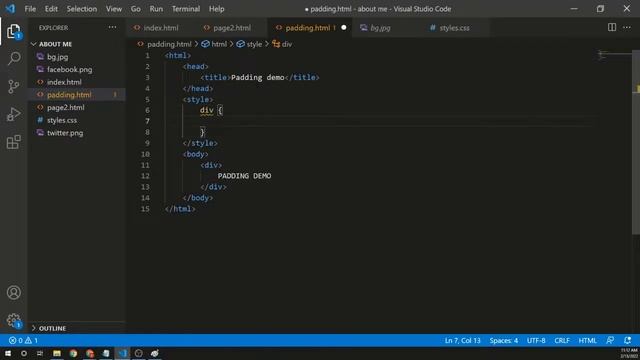Switch to the padding.html tab
The width and height of the screenshot is (640, 360).
308,27
